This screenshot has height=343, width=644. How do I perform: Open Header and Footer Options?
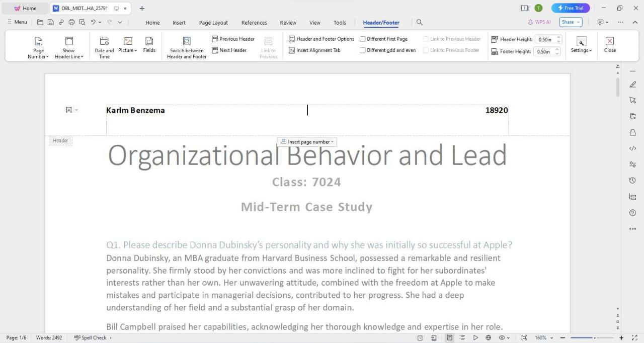point(321,39)
